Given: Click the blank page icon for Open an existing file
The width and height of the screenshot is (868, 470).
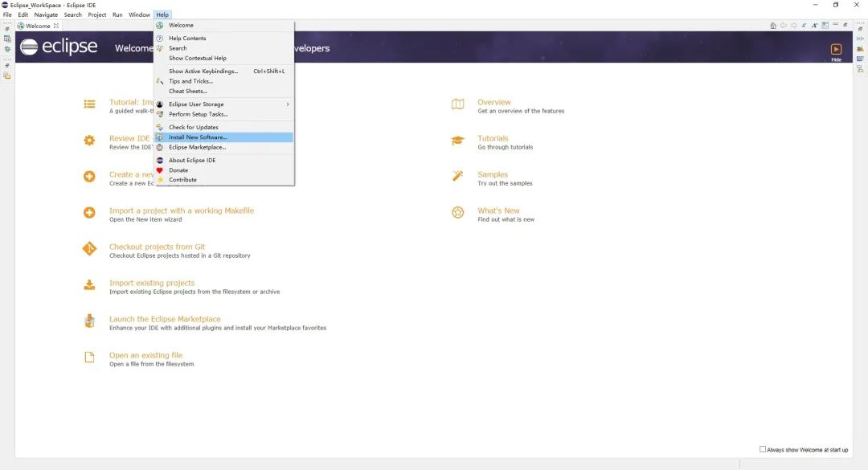Looking at the screenshot, I should click(x=89, y=357).
